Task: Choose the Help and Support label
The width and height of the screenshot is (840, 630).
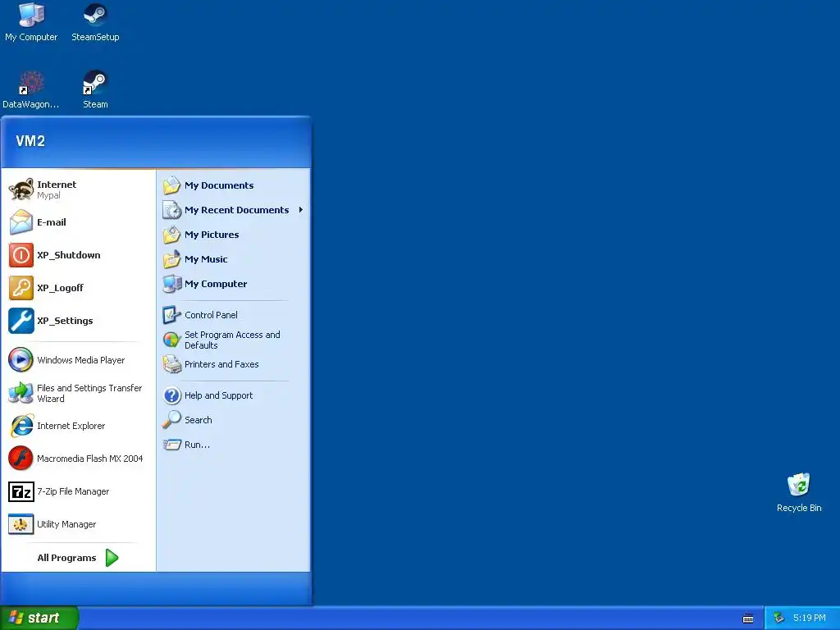Action: point(218,395)
